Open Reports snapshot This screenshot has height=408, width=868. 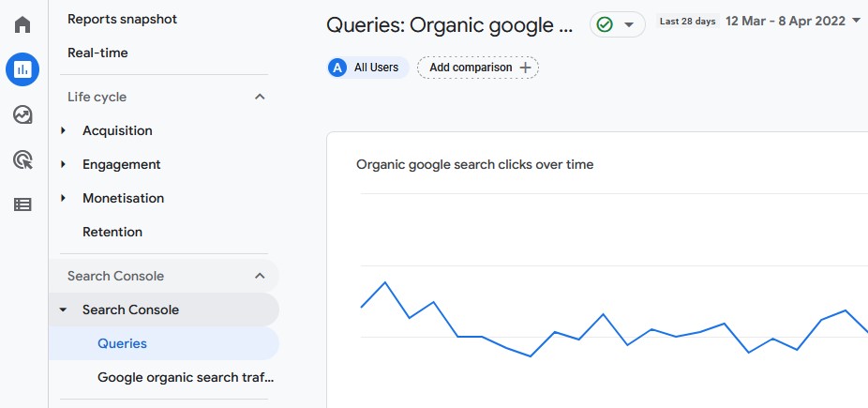pos(123,19)
